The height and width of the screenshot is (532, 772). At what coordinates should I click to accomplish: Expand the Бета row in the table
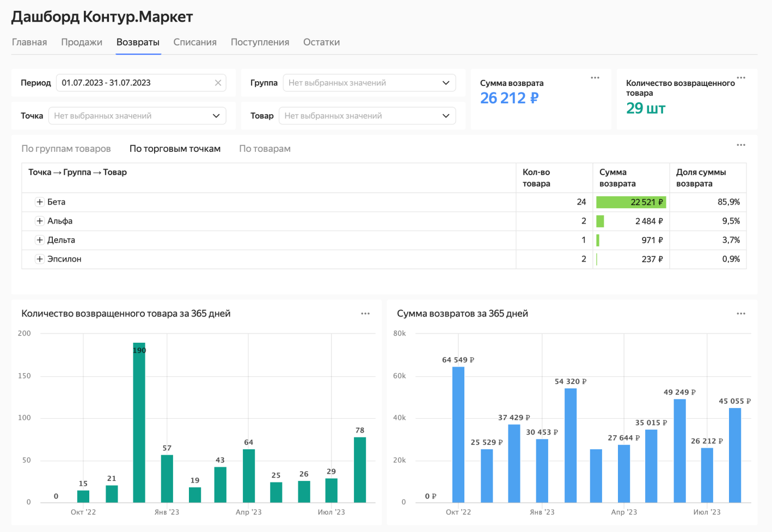(40, 201)
